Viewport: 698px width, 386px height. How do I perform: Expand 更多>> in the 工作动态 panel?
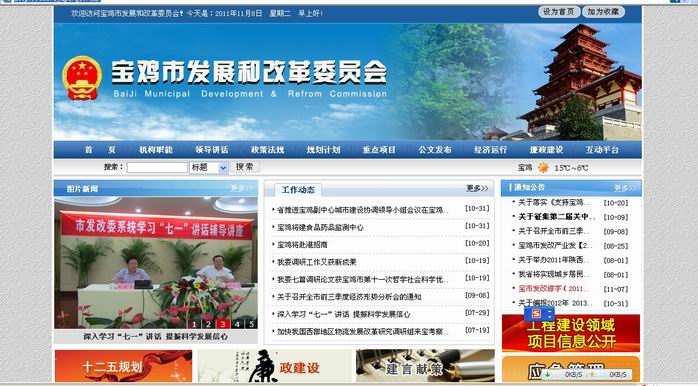(477, 189)
